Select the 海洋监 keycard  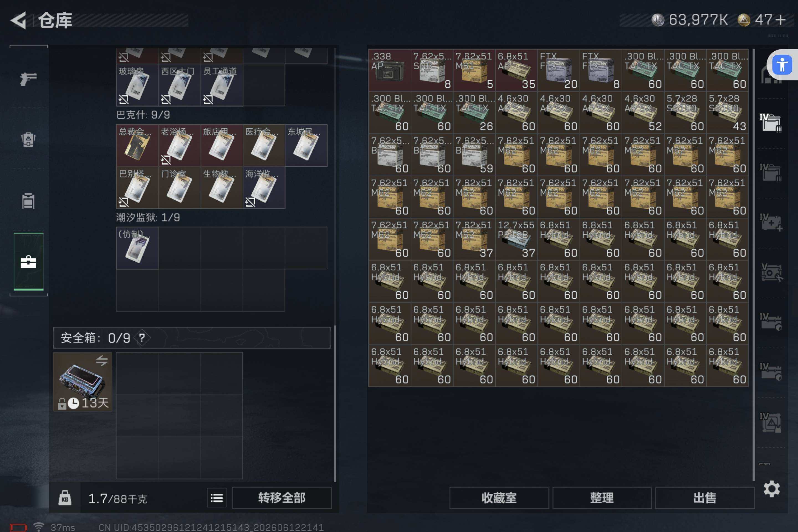[264, 188]
